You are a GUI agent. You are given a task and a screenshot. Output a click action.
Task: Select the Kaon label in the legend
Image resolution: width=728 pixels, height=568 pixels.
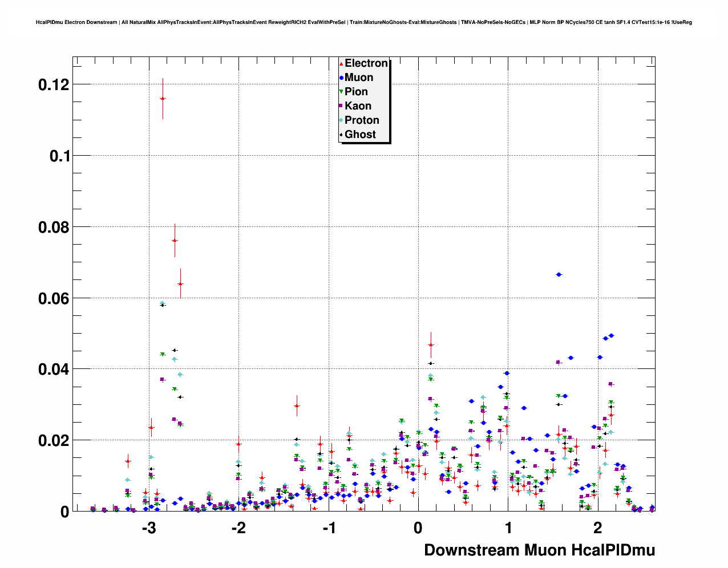358,106
